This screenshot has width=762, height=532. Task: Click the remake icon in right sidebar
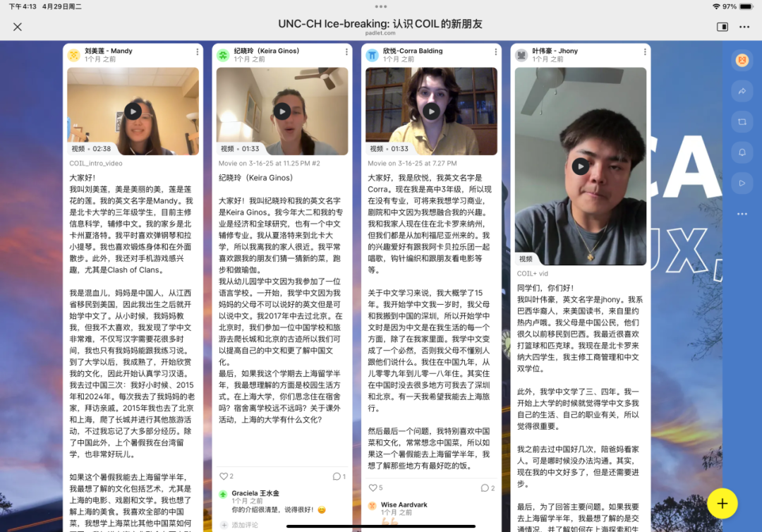[x=742, y=122]
